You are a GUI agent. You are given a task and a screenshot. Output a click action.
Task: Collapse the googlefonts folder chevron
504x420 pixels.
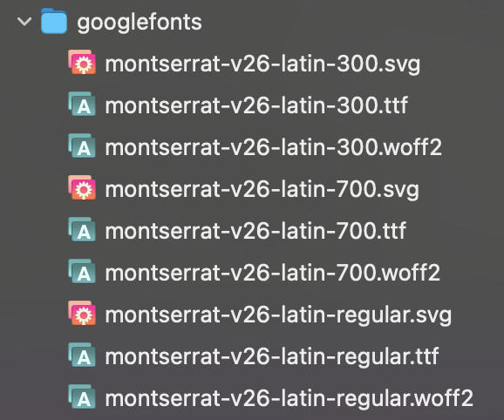(24, 22)
